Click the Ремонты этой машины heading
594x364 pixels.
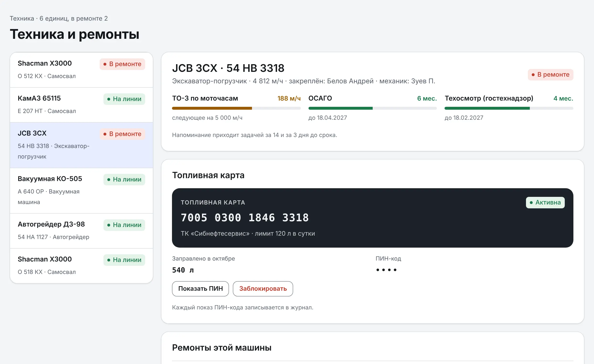coord(222,348)
